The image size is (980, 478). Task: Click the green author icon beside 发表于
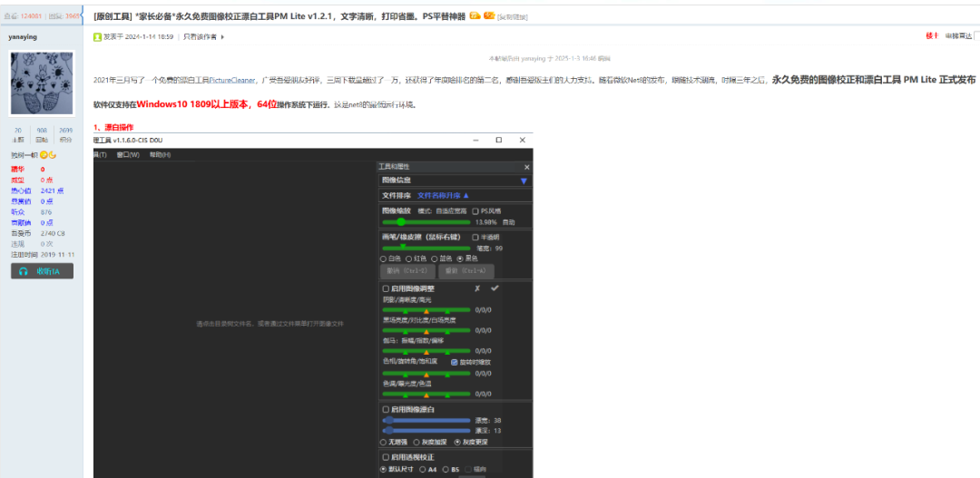pyautogui.click(x=97, y=37)
